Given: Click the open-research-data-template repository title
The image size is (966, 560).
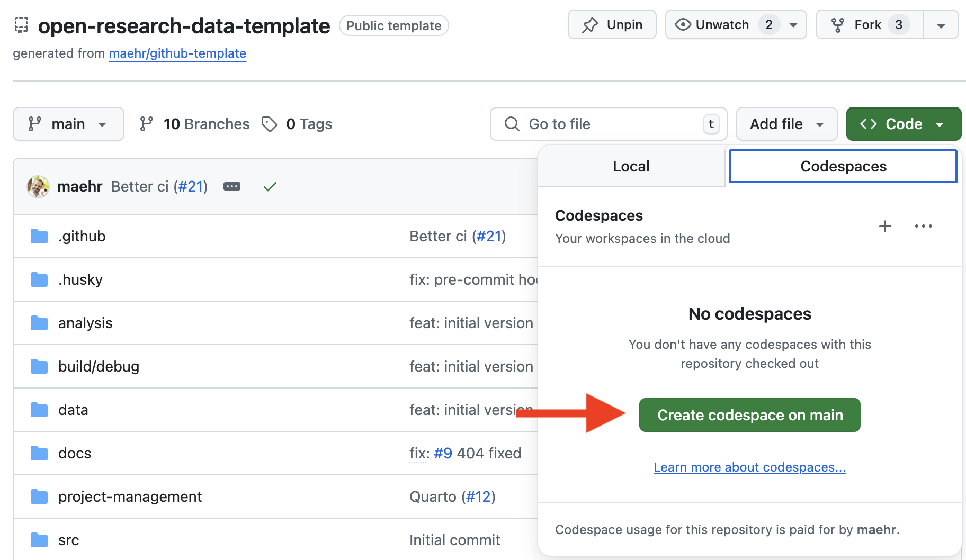Looking at the screenshot, I should click(184, 25).
